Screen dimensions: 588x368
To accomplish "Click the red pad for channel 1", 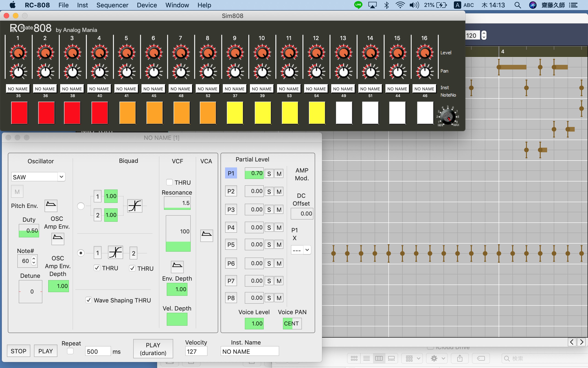I will pos(19,113).
